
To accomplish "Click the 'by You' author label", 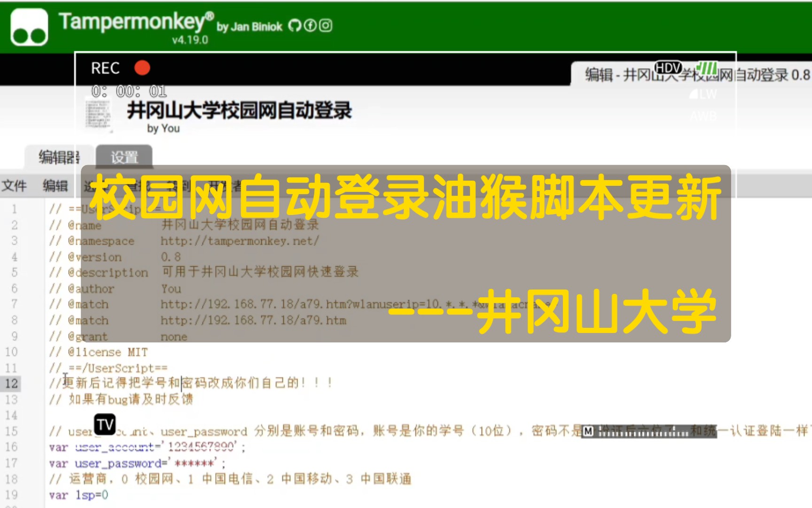I will 163,128.
